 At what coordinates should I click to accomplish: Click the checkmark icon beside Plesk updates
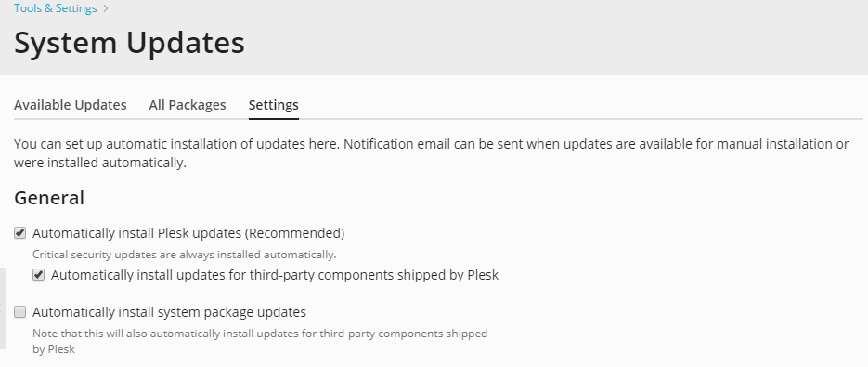(20, 233)
